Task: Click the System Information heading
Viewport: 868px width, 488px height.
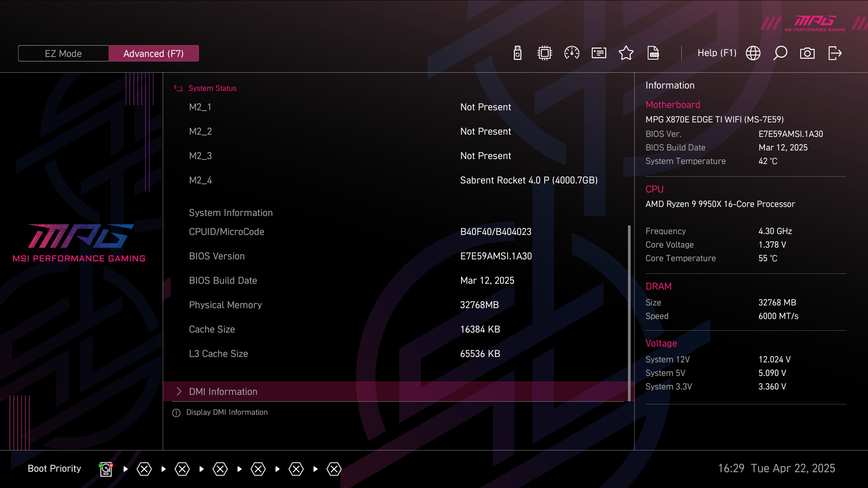Action: pyautogui.click(x=231, y=213)
